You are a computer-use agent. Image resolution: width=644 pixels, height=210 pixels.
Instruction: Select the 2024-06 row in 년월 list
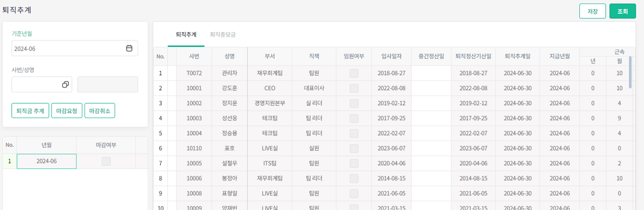pyautogui.click(x=46, y=161)
